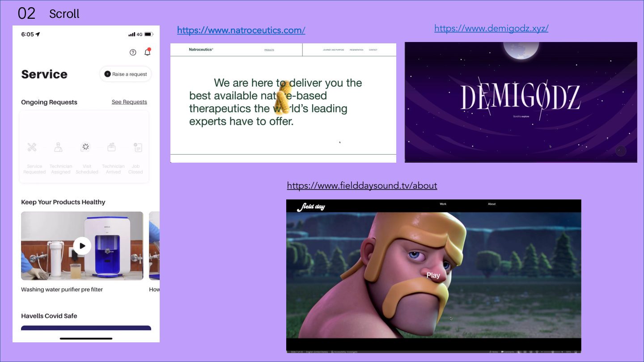Click the round button in Demigodz corner
The width and height of the screenshot is (644, 362).
[620, 151]
